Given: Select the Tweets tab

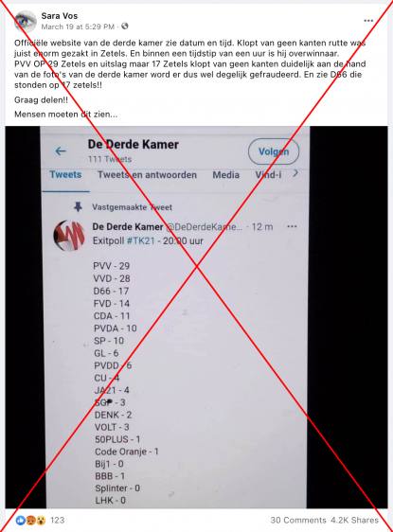Looking at the screenshot, I should click(x=65, y=174).
